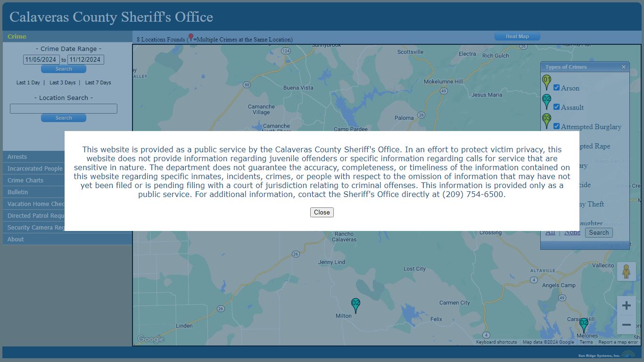Click the Lost City map label

point(414,269)
